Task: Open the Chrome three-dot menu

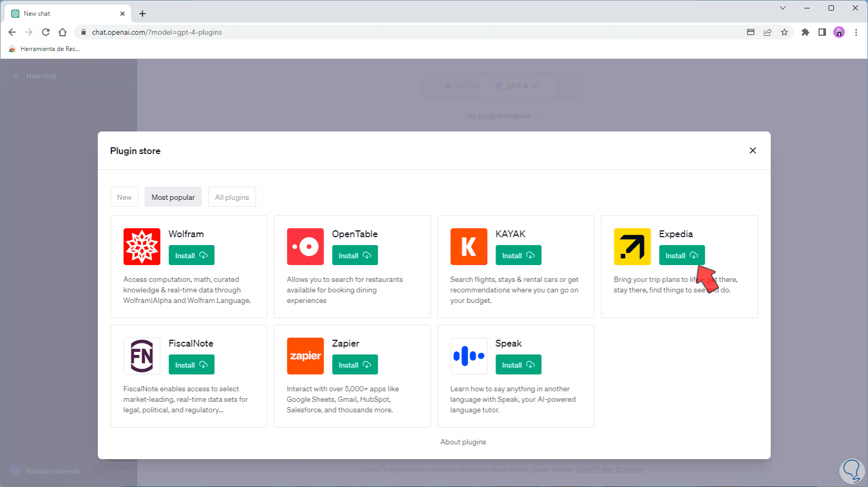Action: click(x=856, y=32)
